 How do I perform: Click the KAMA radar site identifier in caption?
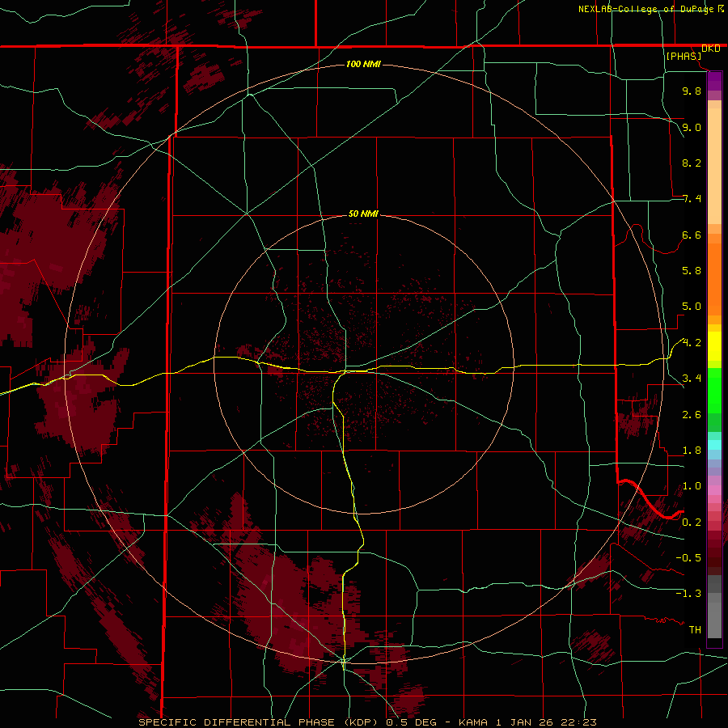(473, 722)
